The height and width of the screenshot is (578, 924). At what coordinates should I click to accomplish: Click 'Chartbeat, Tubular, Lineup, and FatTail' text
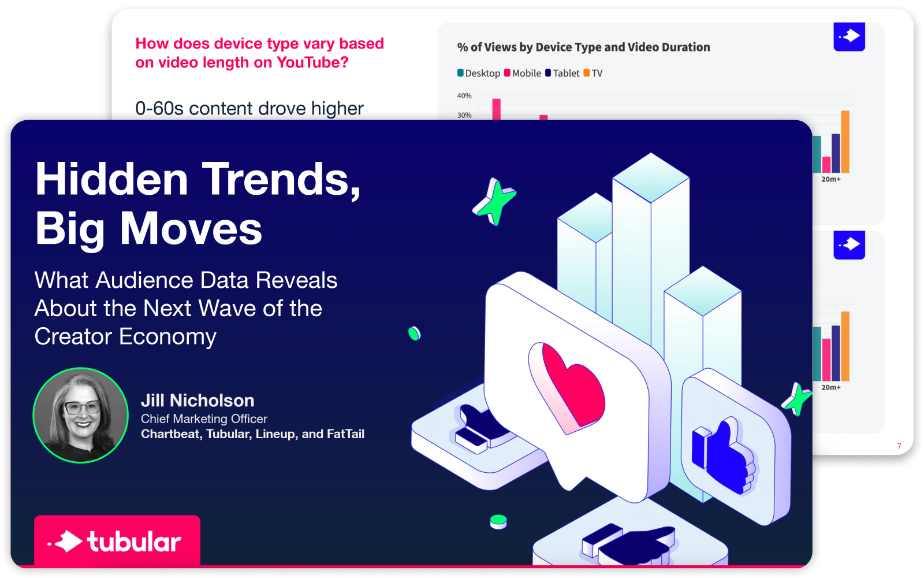click(252, 434)
